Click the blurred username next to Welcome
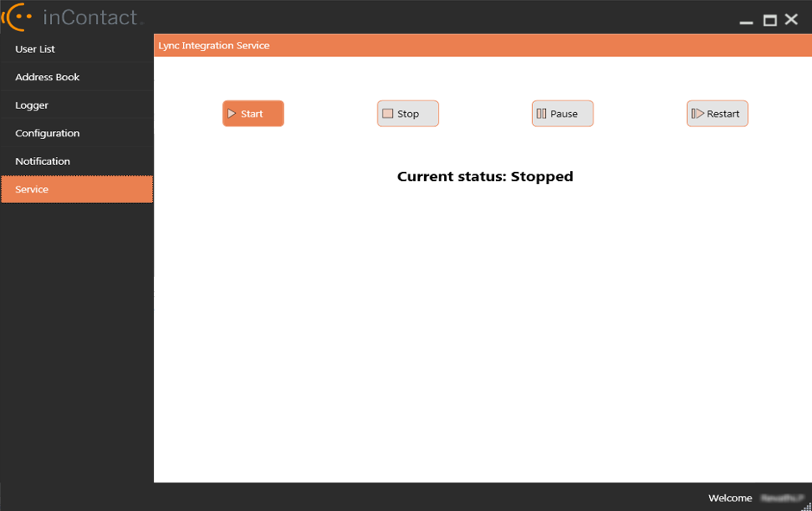This screenshot has width=812, height=511. point(782,497)
